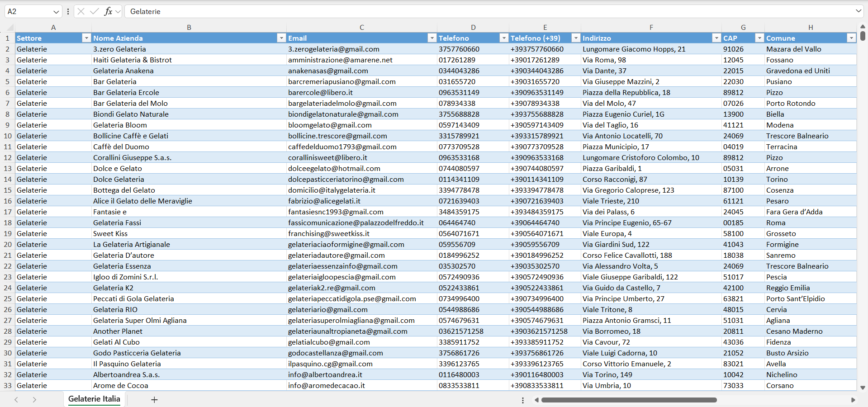Click the vertical scrollbar thumb
The width and height of the screenshot is (868, 407).
coord(863,36)
